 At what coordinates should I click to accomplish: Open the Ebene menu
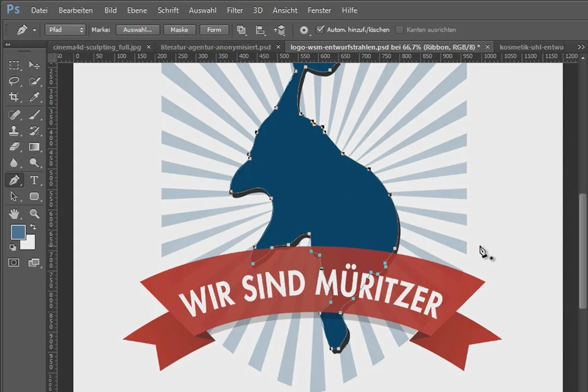[137, 10]
